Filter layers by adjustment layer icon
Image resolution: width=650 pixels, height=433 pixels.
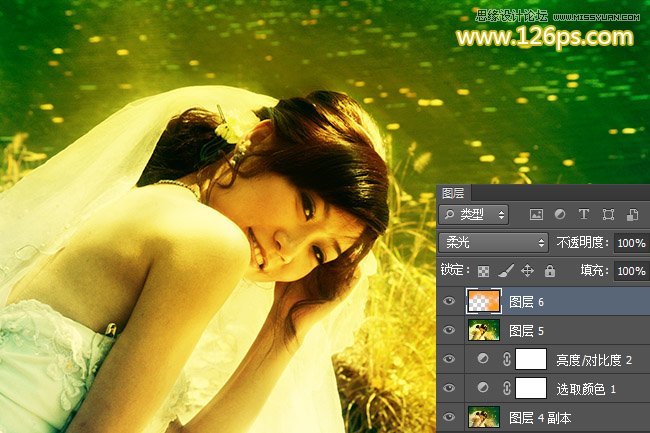pos(560,214)
